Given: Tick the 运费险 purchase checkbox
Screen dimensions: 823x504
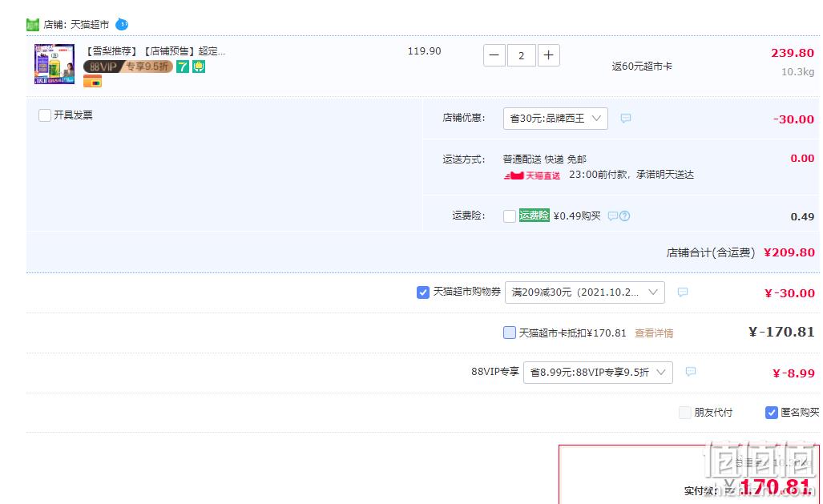Looking at the screenshot, I should pyautogui.click(x=510, y=216).
